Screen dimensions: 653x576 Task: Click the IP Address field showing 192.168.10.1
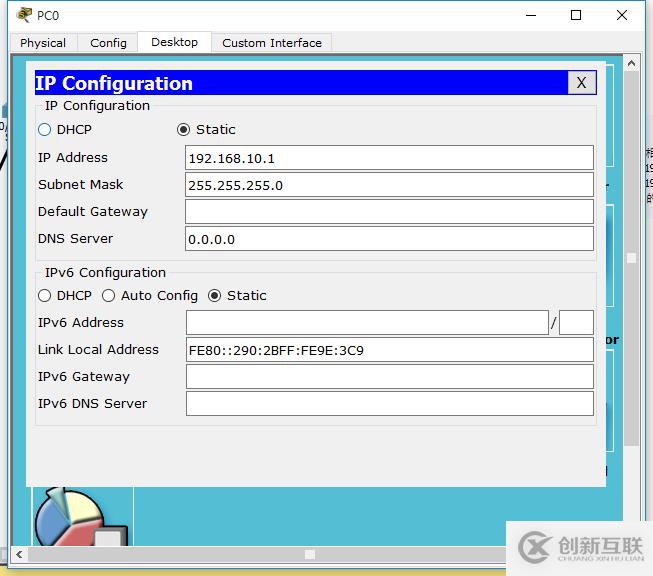[x=389, y=158]
